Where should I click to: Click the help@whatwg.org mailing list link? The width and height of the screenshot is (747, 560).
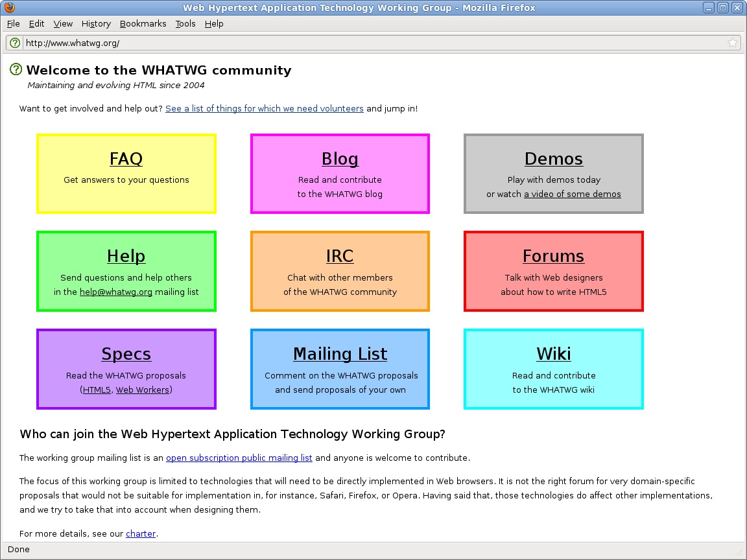pos(115,292)
